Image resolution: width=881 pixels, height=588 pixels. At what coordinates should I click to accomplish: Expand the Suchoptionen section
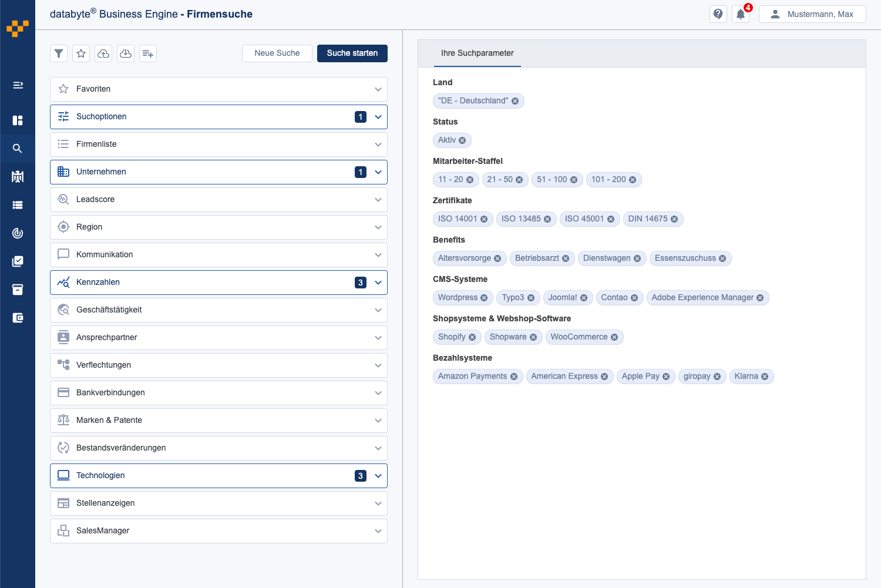(x=218, y=117)
